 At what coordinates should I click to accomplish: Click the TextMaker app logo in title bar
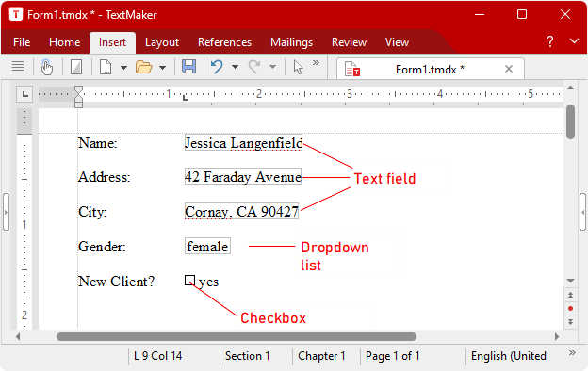click(x=16, y=15)
